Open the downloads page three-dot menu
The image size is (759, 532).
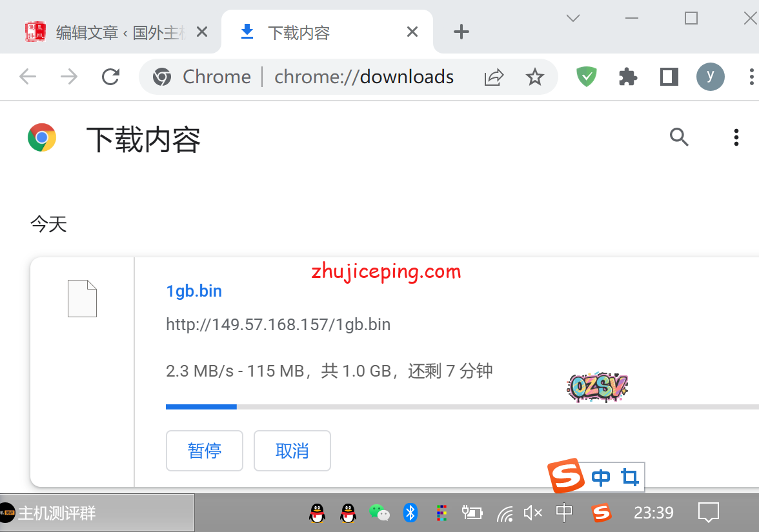tap(736, 137)
